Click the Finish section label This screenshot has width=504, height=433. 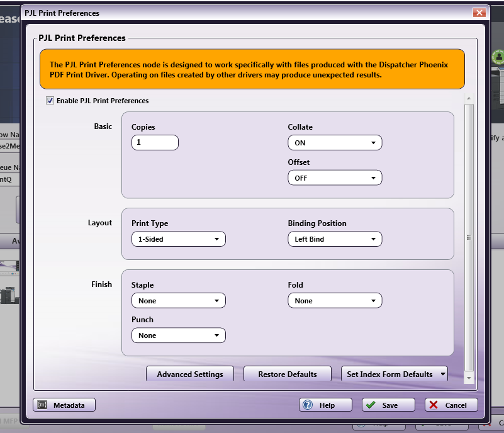[101, 284]
